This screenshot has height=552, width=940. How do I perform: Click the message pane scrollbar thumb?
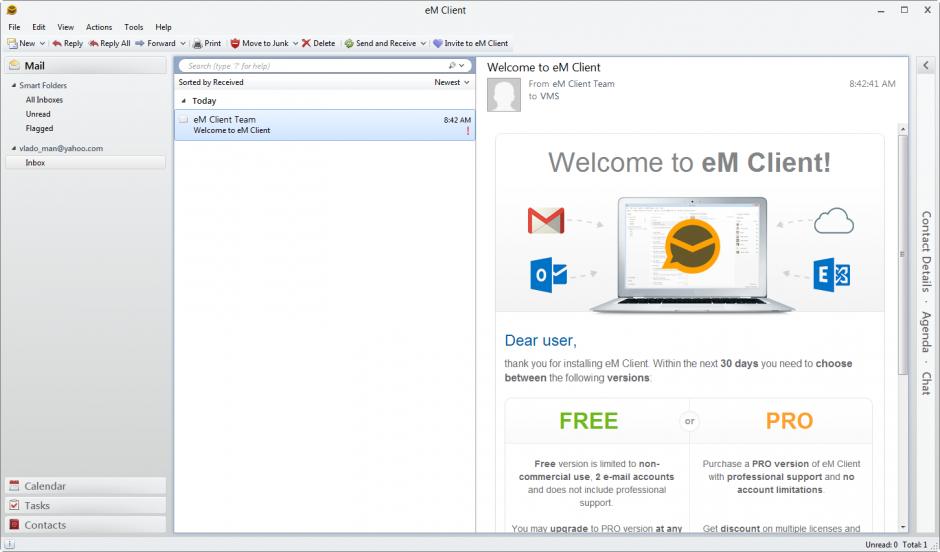903,255
